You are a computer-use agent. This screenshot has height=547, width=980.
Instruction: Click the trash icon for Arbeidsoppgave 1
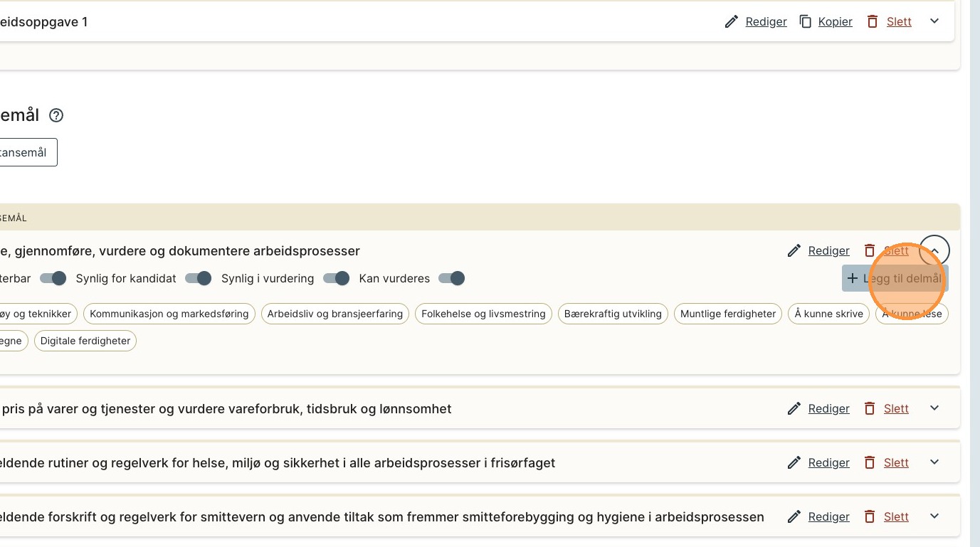click(872, 21)
